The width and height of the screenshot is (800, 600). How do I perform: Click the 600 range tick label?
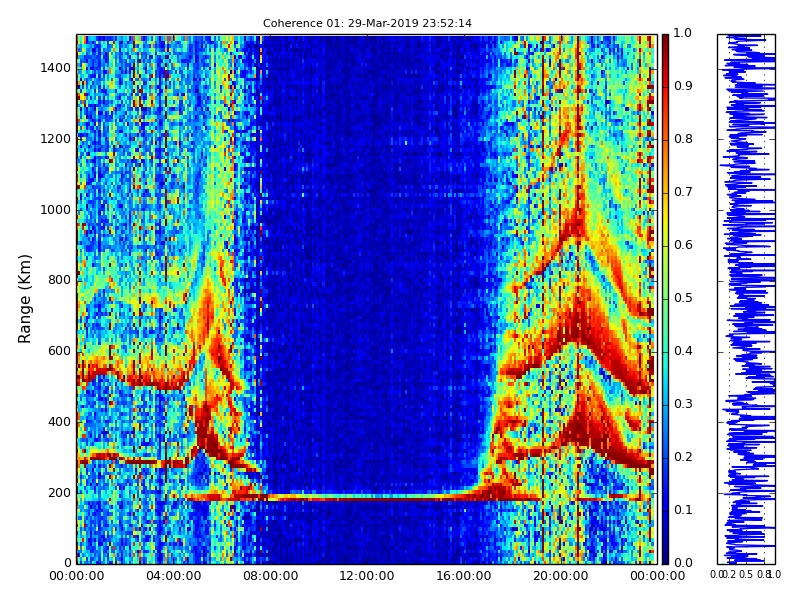[59, 351]
